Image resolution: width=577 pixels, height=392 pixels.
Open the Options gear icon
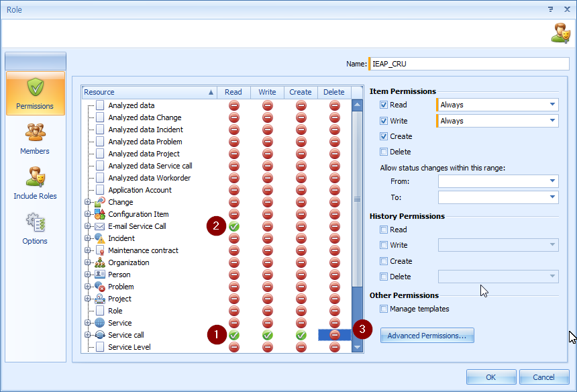(x=35, y=223)
